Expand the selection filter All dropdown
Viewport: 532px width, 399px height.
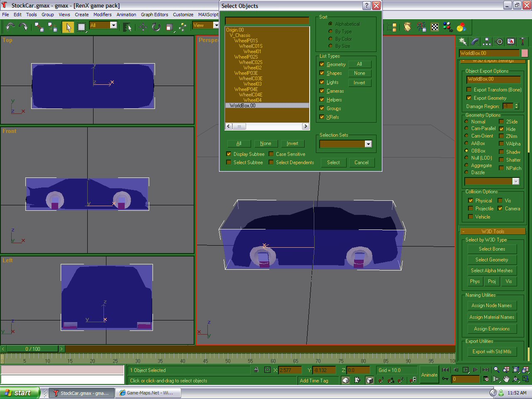coord(113,25)
